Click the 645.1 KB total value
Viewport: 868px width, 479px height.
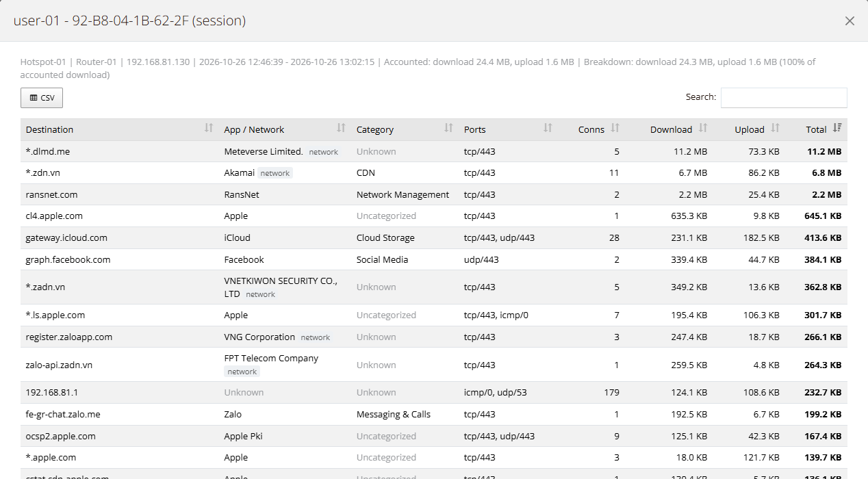(x=823, y=216)
